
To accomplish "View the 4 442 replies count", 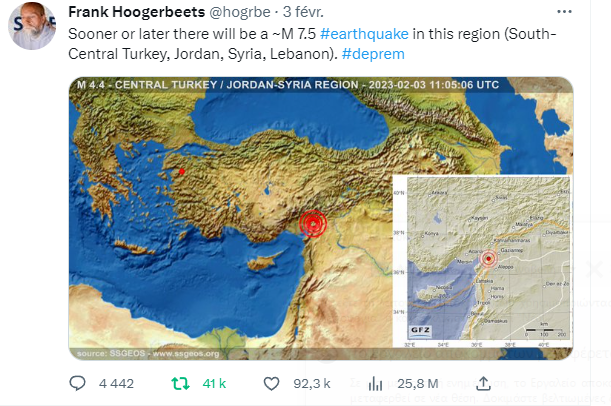I will [x=116, y=383].
